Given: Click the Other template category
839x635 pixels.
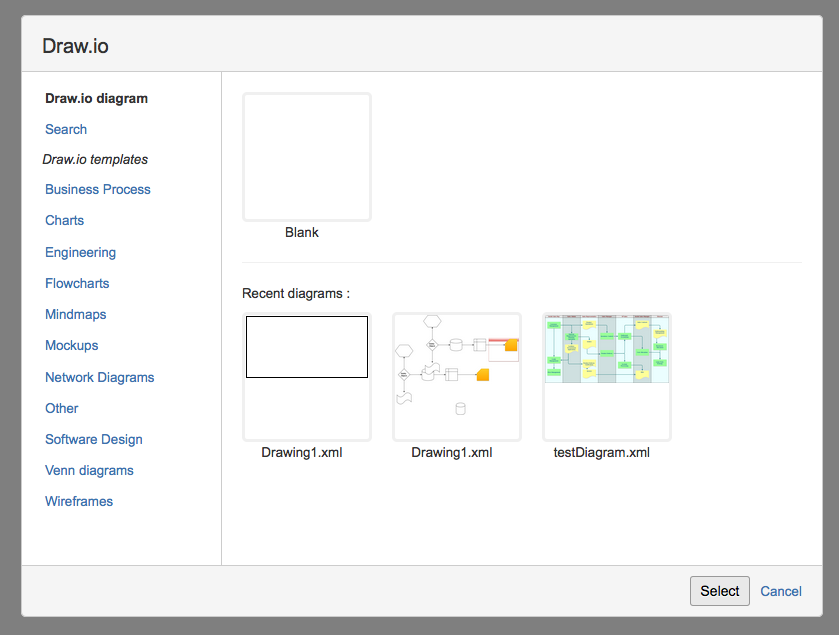Looking at the screenshot, I should click(61, 408).
